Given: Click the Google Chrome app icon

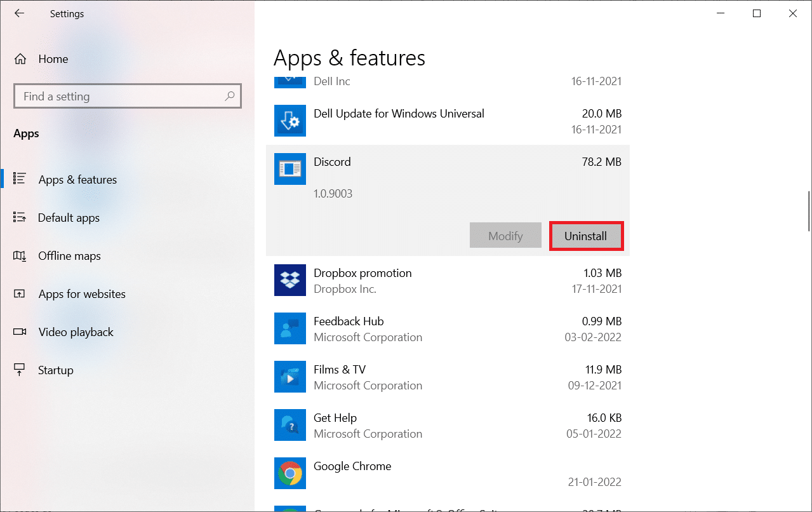Looking at the screenshot, I should (x=290, y=473).
